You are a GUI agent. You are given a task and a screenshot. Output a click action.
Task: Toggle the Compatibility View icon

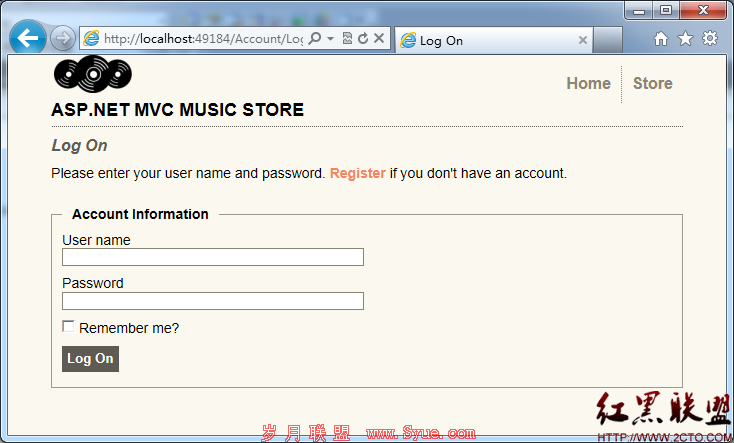(347, 38)
